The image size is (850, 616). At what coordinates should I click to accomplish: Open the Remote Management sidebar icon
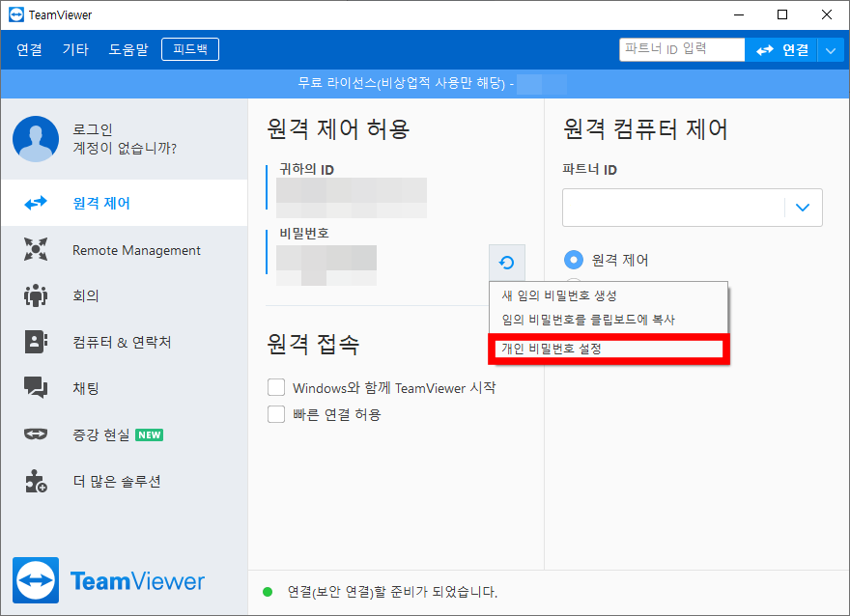[36, 249]
